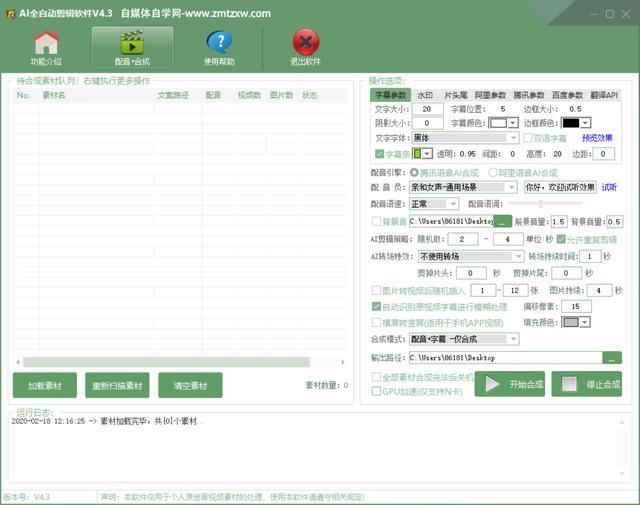Screen dimensions: 640x505
Task: Select 阿里语音AI合成 radio button
Action: [x=493, y=173]
